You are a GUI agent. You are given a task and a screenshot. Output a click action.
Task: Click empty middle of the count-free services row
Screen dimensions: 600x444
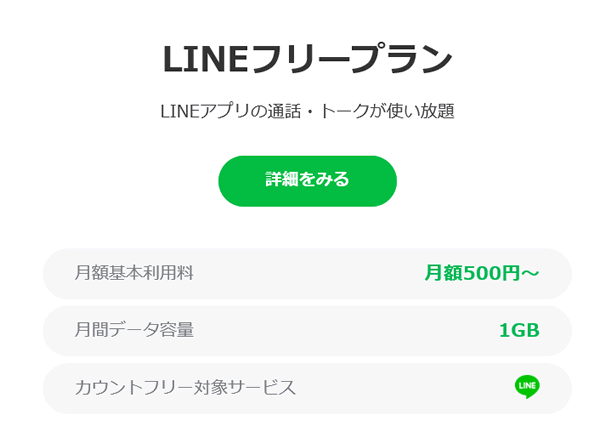[x=400, y=387]
